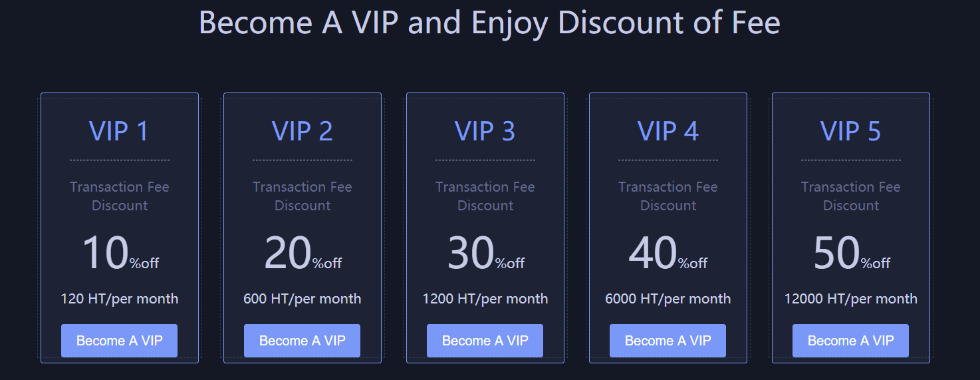Click the Become A VIP page headline

[x=489, y=23]
